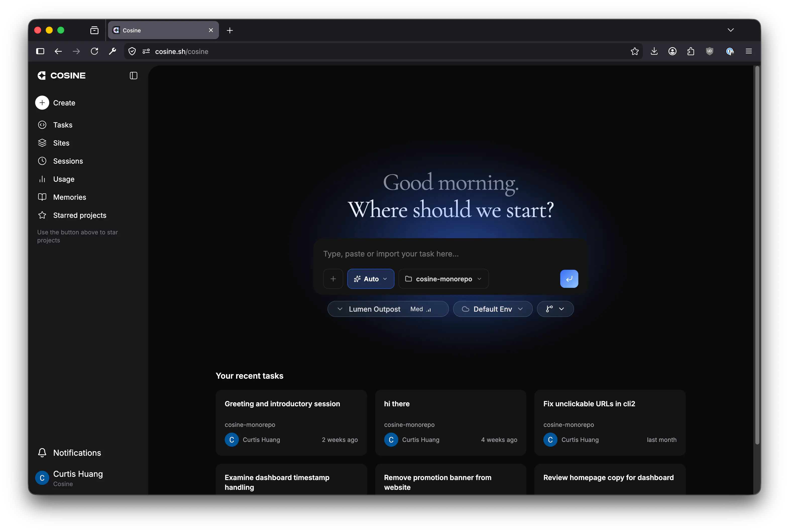Click the Cosine logo in the sidebar
Screen dimensions: 789x532
62,76
